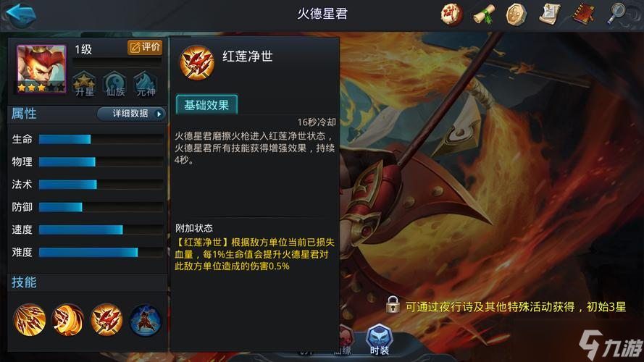The height and width of the screenshot is (362, 644).
Task: Open the red 试 trial seal icon
Action: (x=451, y=14)
